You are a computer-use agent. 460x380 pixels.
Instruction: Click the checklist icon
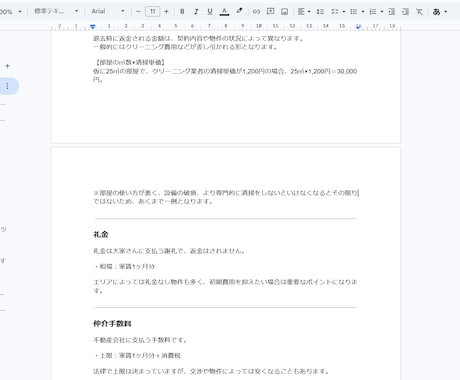(335, 12)
